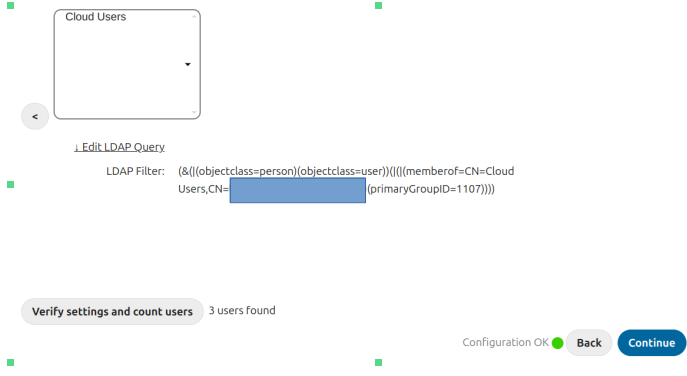Viewport: 687px width, 376px height.
Task: Click the top-left green selection handle
Action: (11, 5)
